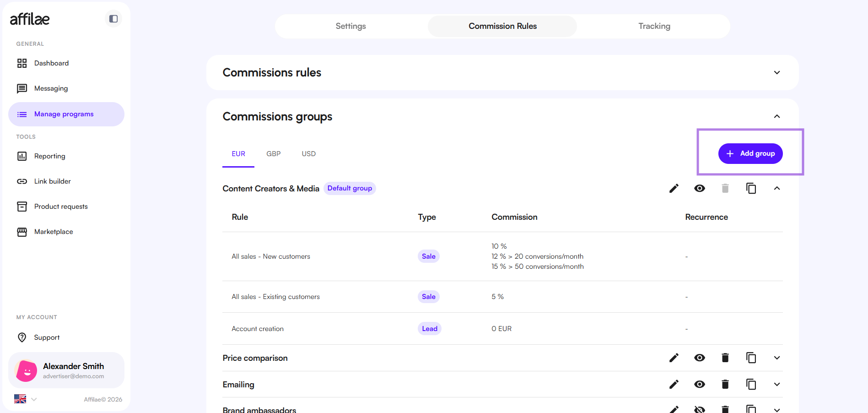Viewport: 868px width, 413px height.
Task: Select the USD currency tab
Action: (309, 154)
